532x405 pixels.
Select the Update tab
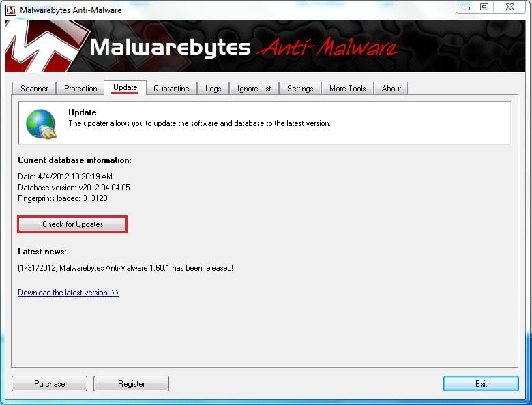click(125, 87)
